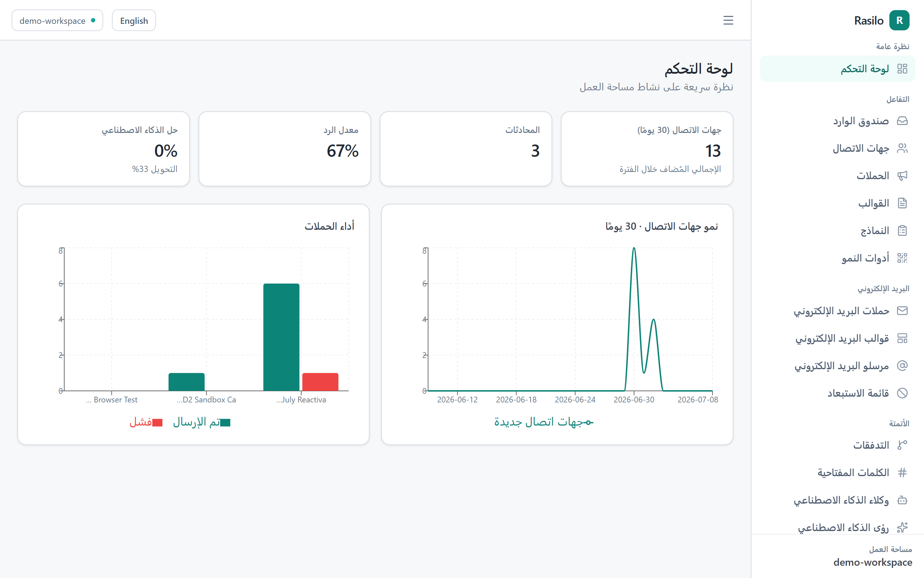Open لوحة التحكم dashboard menu item
924x578 pixels.
click(x=838, y=69)
